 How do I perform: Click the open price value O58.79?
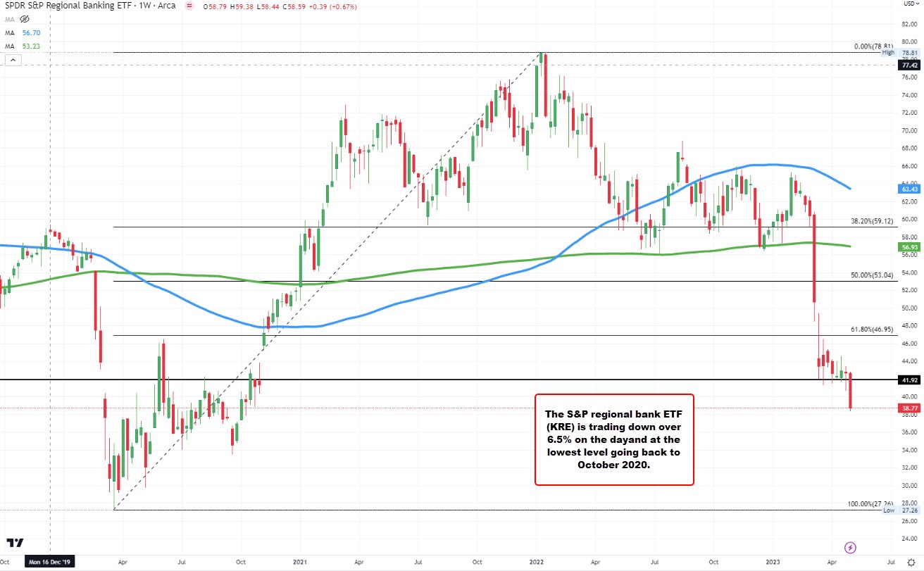click(x=215, y=6)
